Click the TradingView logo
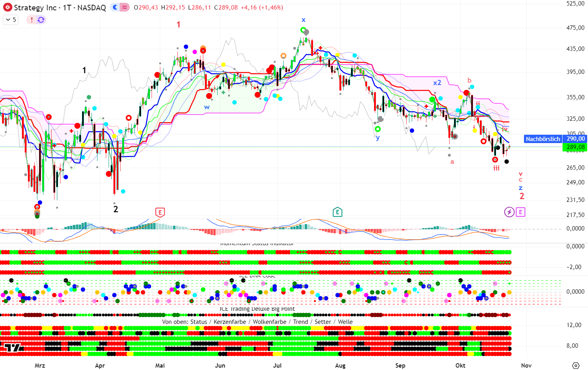Viewport: 588px width, 370px height. click(x=12, y=348)
